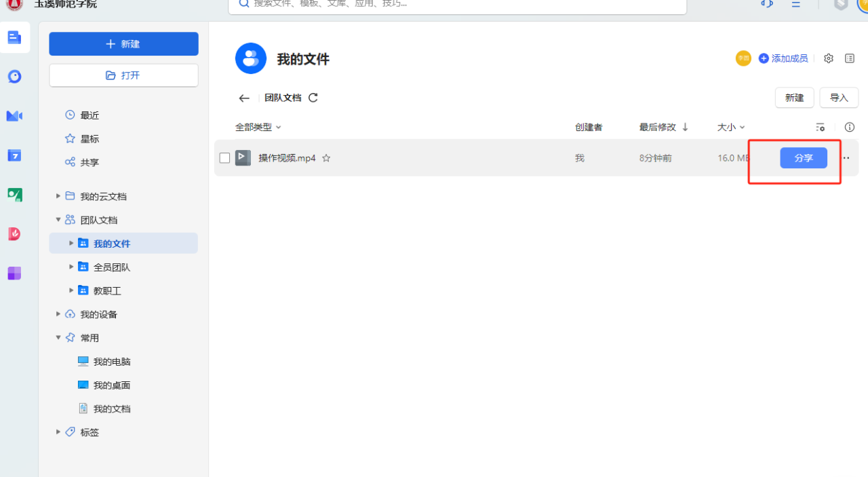
Task: Click the refresh icon next to 团队文档
Action: [x=313, y=98]
